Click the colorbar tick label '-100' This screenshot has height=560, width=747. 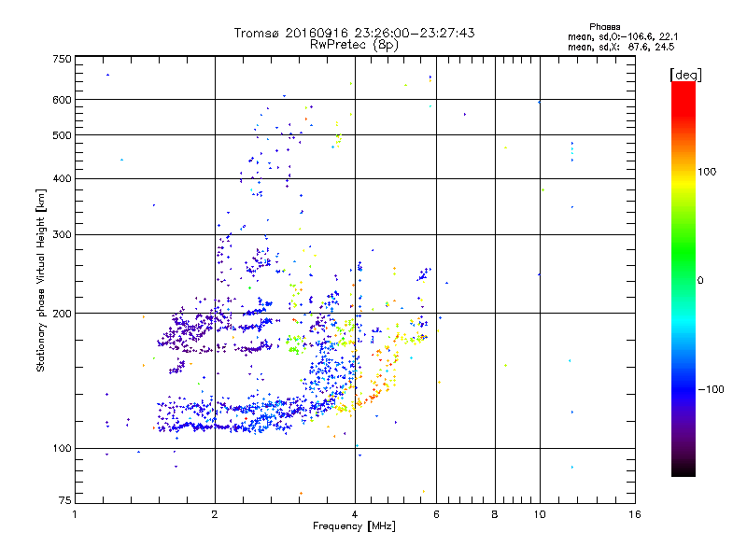[711, 389]
